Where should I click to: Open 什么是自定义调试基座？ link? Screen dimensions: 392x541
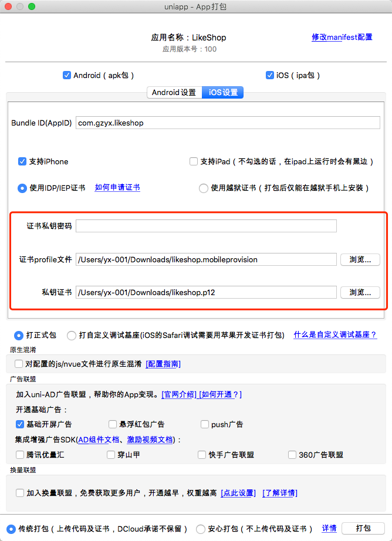(x=335, y=334)
